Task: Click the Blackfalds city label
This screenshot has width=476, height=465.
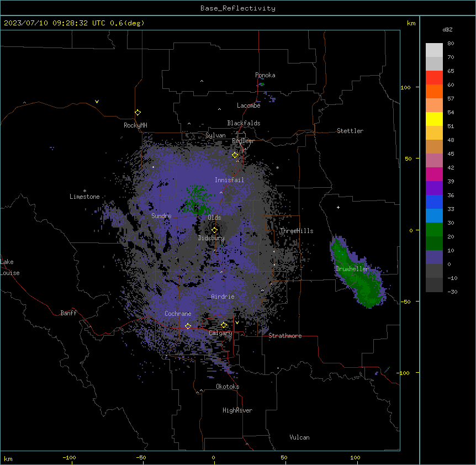Action: click(244, 123)
